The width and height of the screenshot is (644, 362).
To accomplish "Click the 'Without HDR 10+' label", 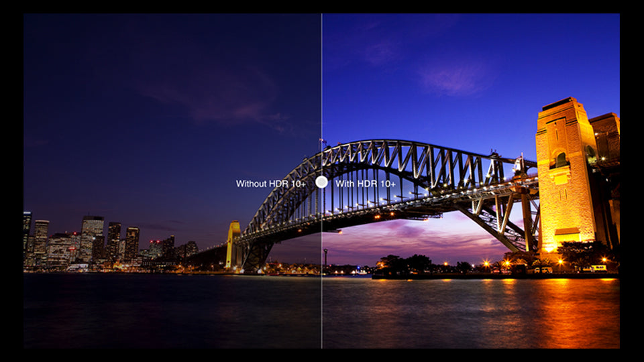I will point(270,184).
